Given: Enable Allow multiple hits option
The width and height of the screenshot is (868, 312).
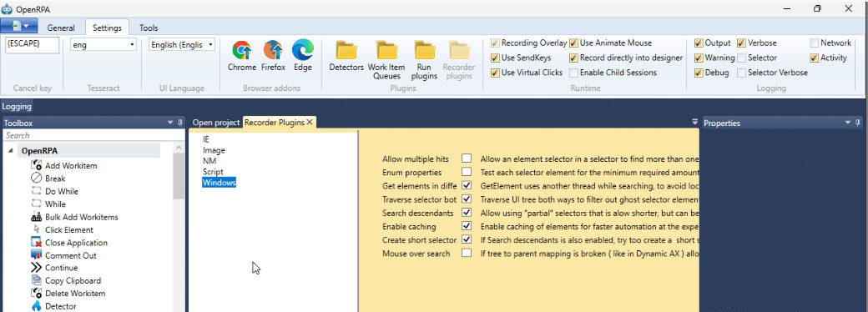Looking at the screenshot, I should pyautogui.click(x=467, y=159).
